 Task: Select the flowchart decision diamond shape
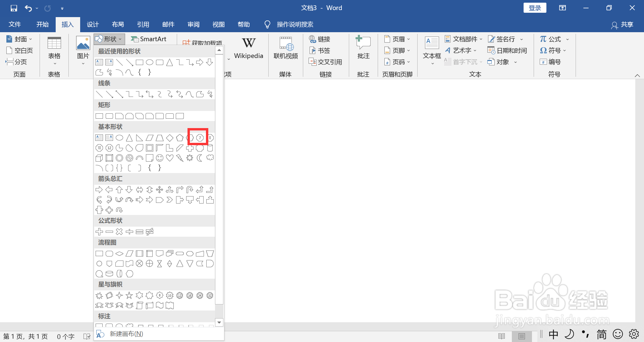tap(119, 253)
